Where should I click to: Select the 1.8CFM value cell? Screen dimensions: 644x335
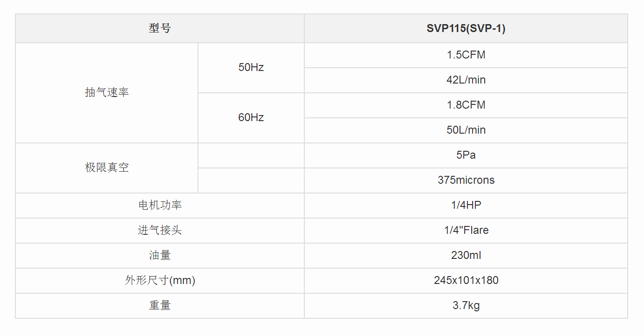coord(466,105)
